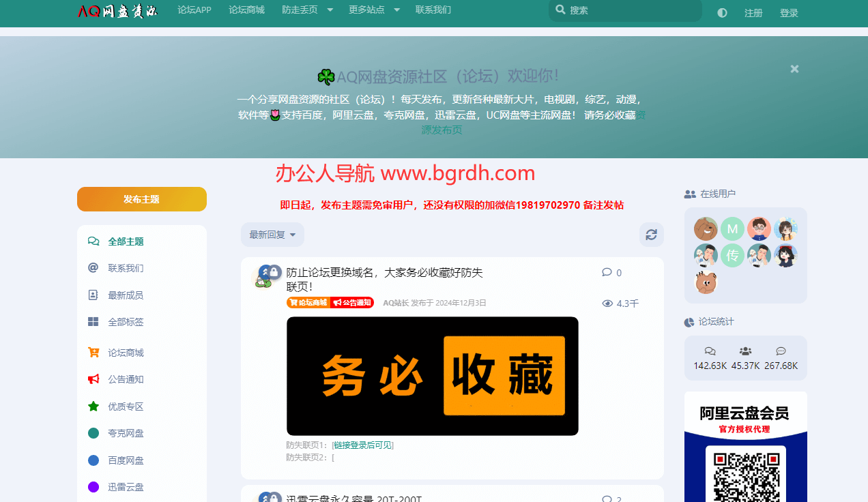The image size is (868, 502).
Task: Open 联系我们 from the navigation bar
Action: coord(434,10)
